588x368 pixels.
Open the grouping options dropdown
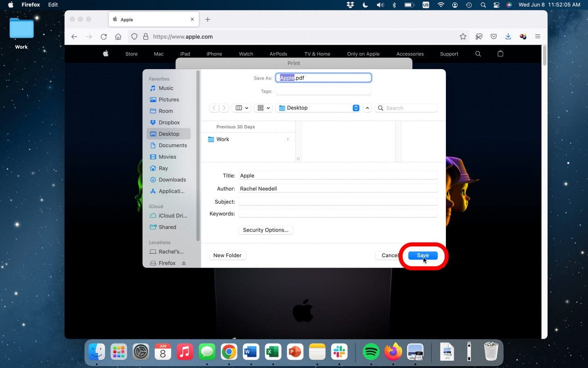pos(263,108)
